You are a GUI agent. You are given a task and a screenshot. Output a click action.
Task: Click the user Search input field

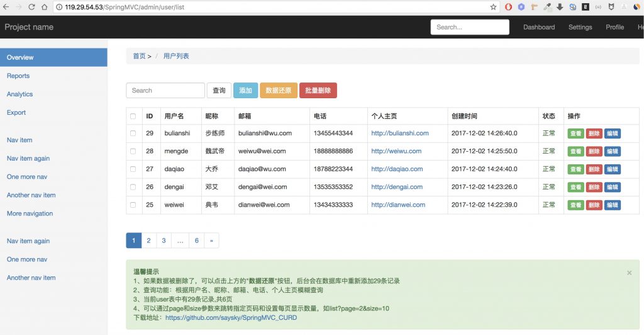(165, 91)
